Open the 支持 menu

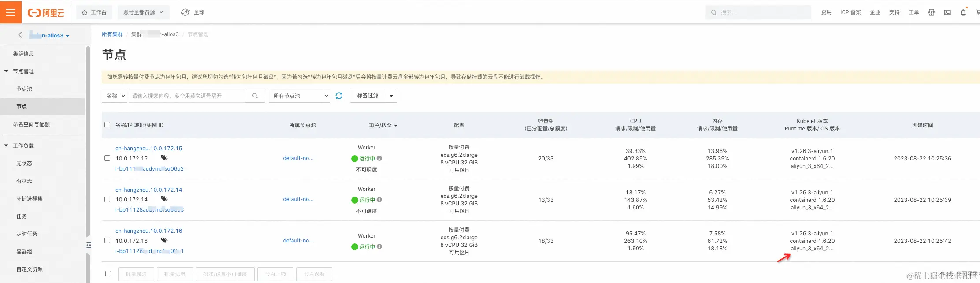coord(894,12)
